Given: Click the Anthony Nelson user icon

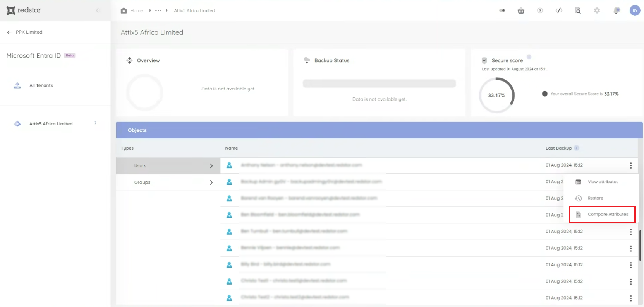Looking at the screenshot, I should click(x=229, y=165).
